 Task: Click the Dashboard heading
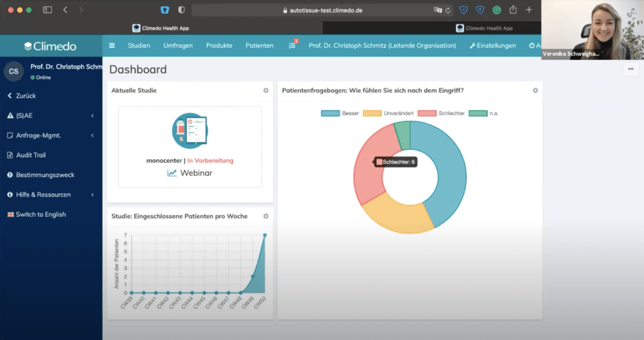(x=138, y=69)
